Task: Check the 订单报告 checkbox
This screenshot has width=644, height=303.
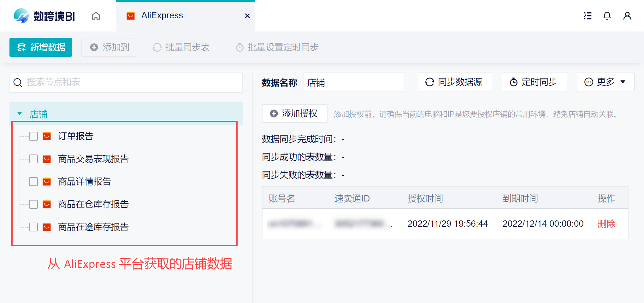Action: click(33, 136)
